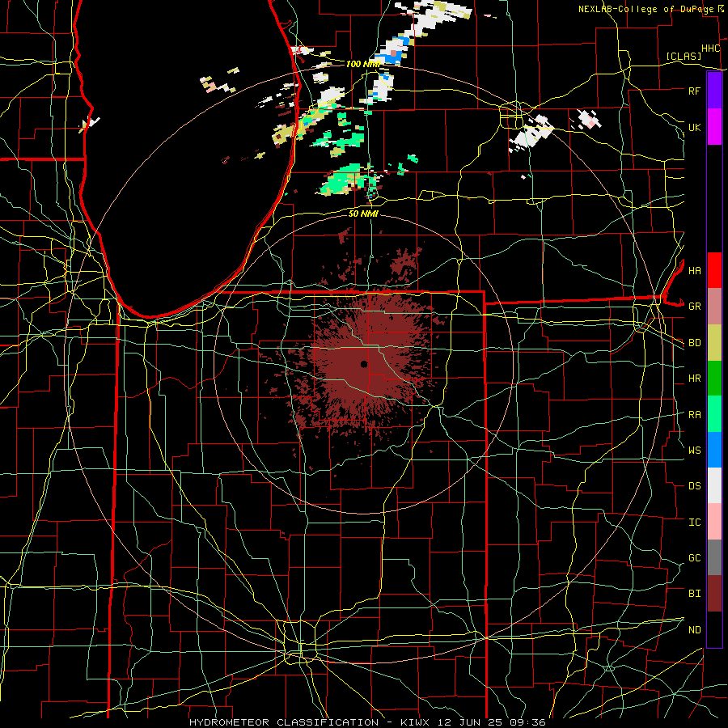Select the brown BI biological swatch

[x=714, y=594]
